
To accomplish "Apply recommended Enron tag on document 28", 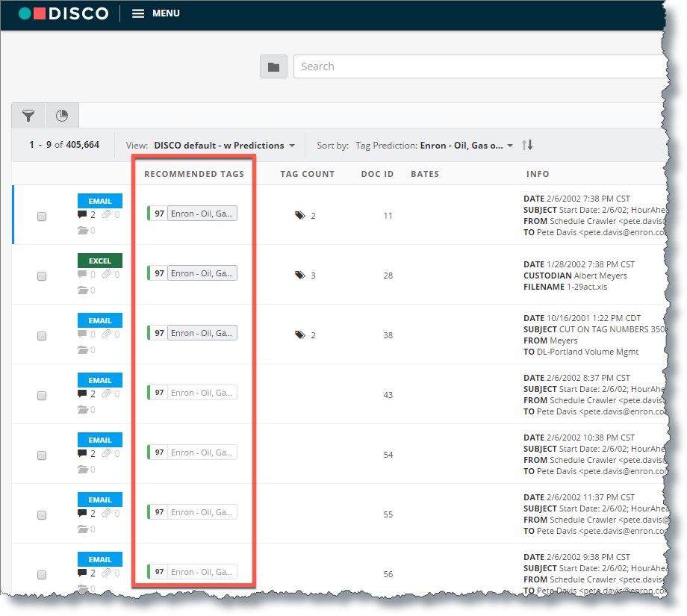I will [202, 273].
